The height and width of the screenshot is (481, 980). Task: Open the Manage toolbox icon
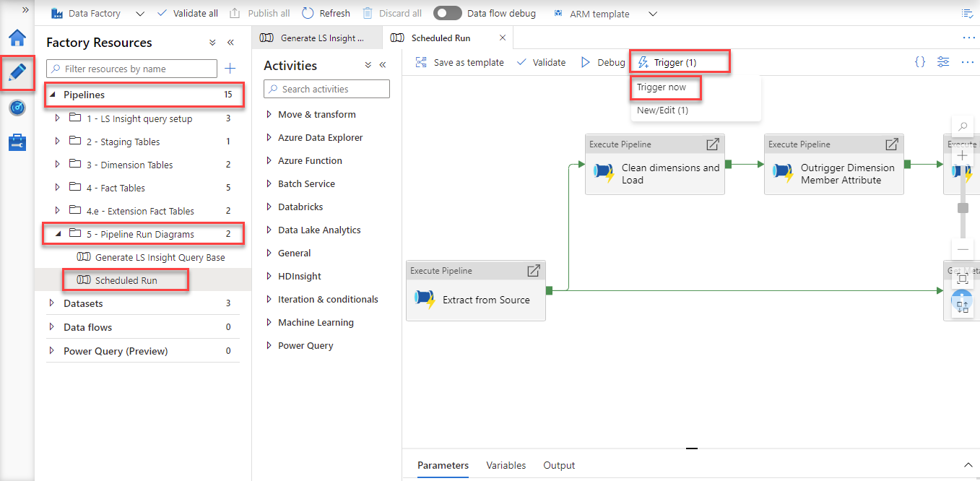(x=17, y=142)
